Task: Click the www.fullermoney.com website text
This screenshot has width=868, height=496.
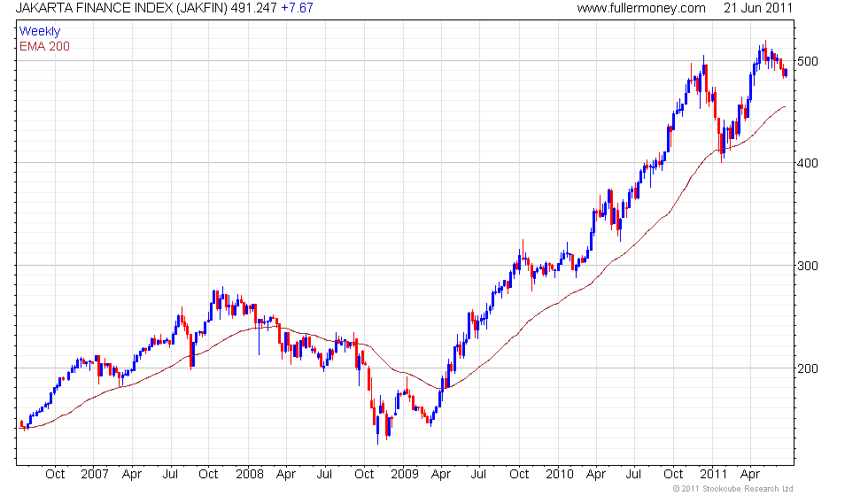Action: pos(641,8)
